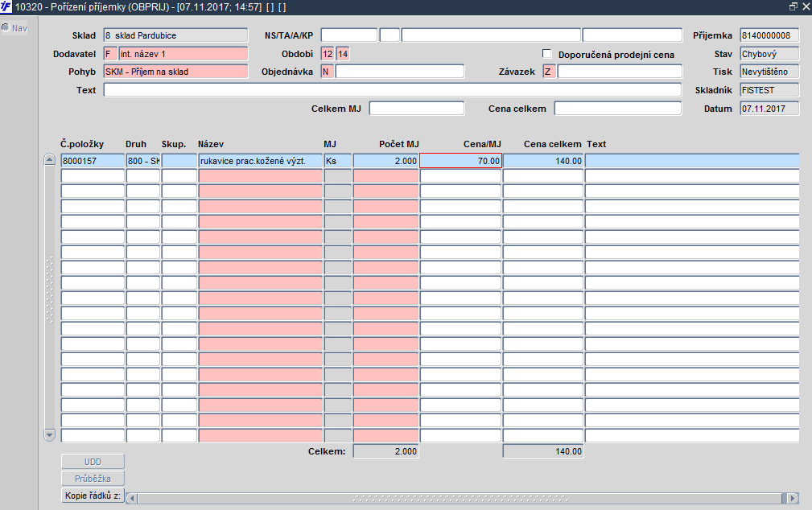Click the Cena celkem header field

618,109
